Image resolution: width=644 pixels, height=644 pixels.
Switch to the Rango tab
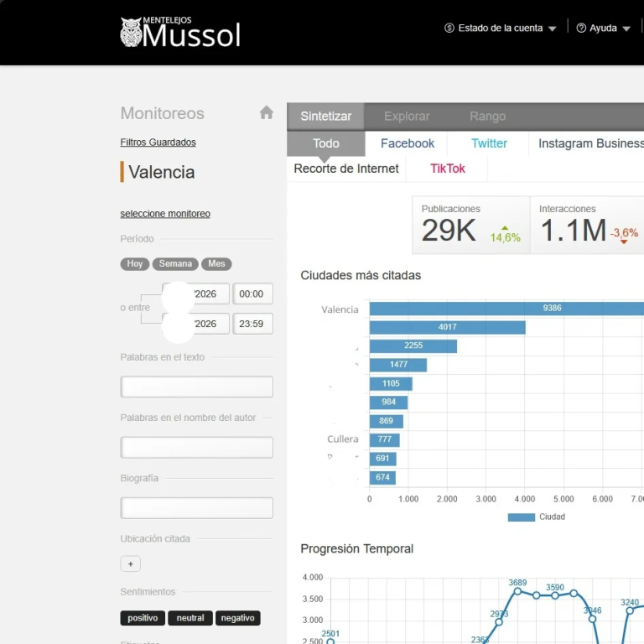tap(487, 117)
